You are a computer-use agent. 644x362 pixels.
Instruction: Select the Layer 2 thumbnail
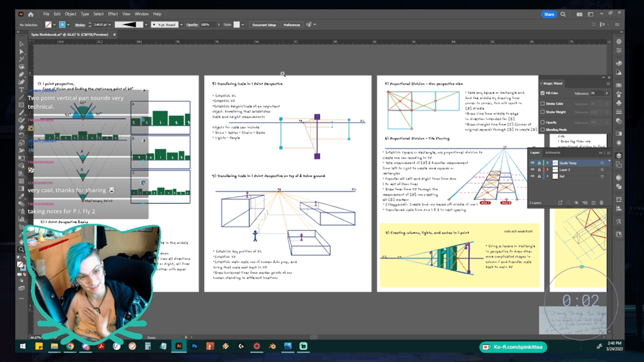(555, 169)
